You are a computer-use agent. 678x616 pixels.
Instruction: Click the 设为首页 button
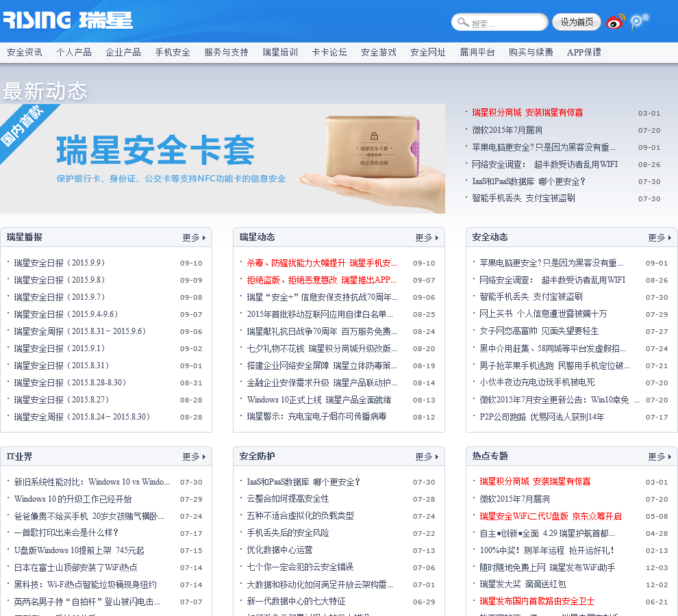point(577,22)
